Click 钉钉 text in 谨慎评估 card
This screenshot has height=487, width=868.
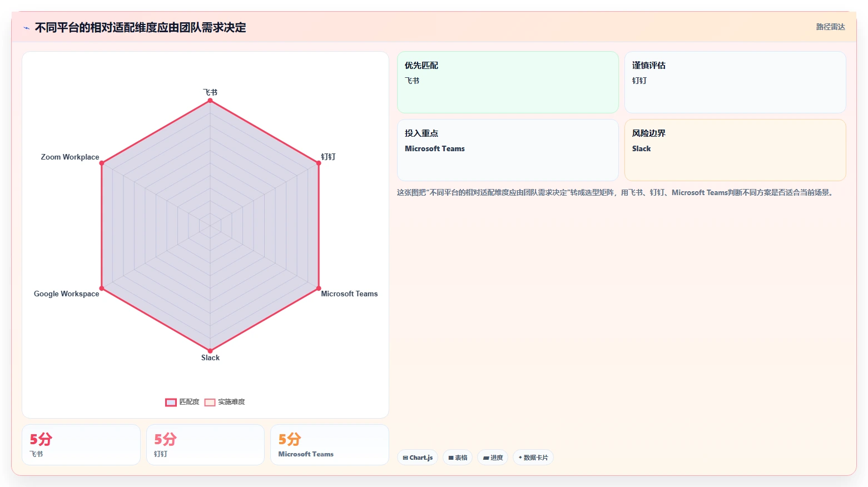[639, 81]
